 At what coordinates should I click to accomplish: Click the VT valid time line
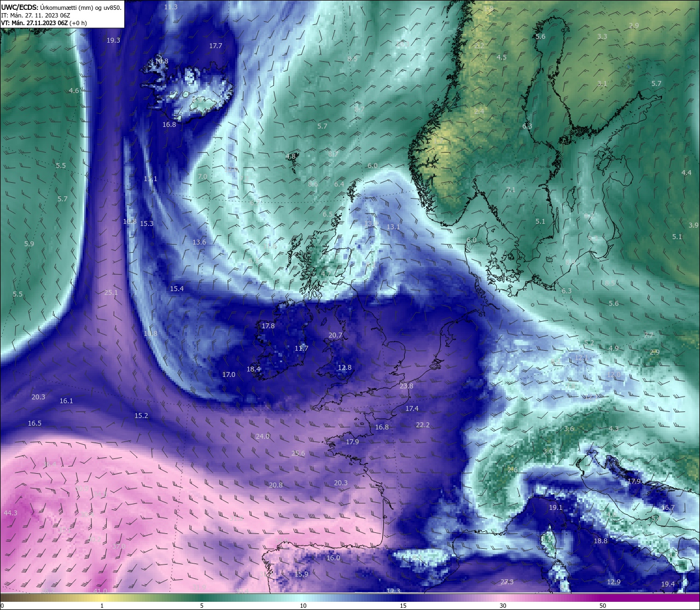point(44,23)
